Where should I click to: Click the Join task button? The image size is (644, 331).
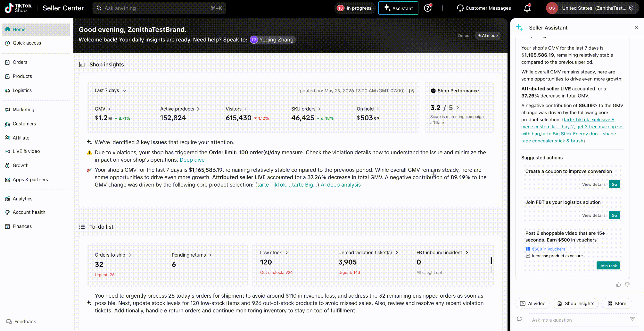pyautogui.click(x=608, y=266)
